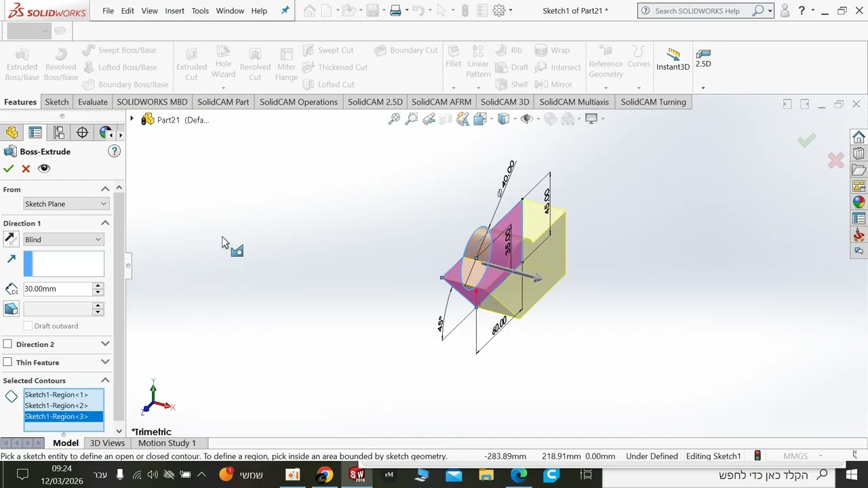Switch to FeatureManager design tree tab icon
This screenshot has width=868, height=488.
coord(12,133)
